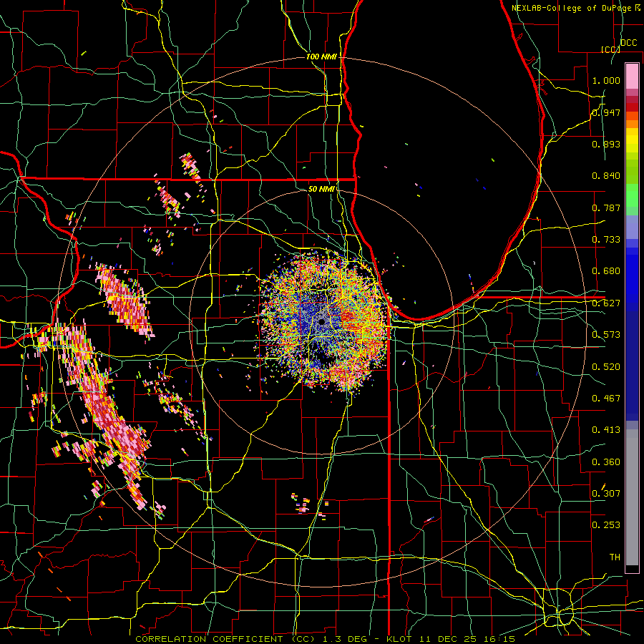Click the [CC] unit label
Image resolution: width=644 pixels, height=644 pixels.
pos(610,49)
